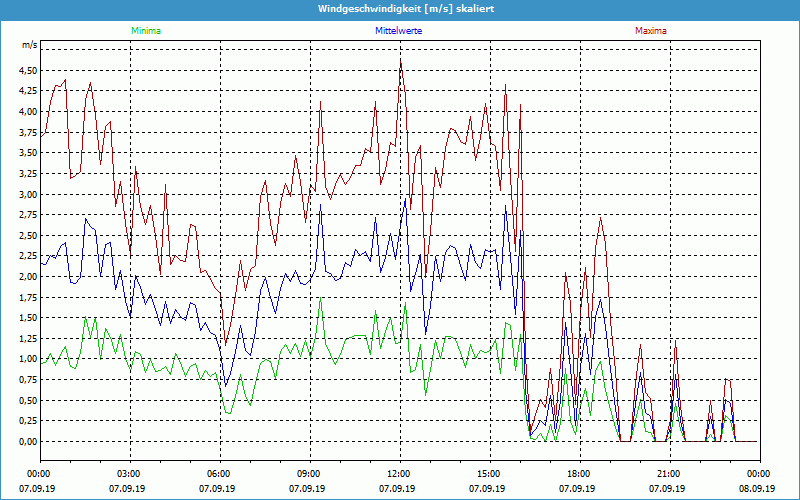Viewport: 800px width, 500px height.
Task: Select the 4,50 y-axis value
Action: click(27, 70)
